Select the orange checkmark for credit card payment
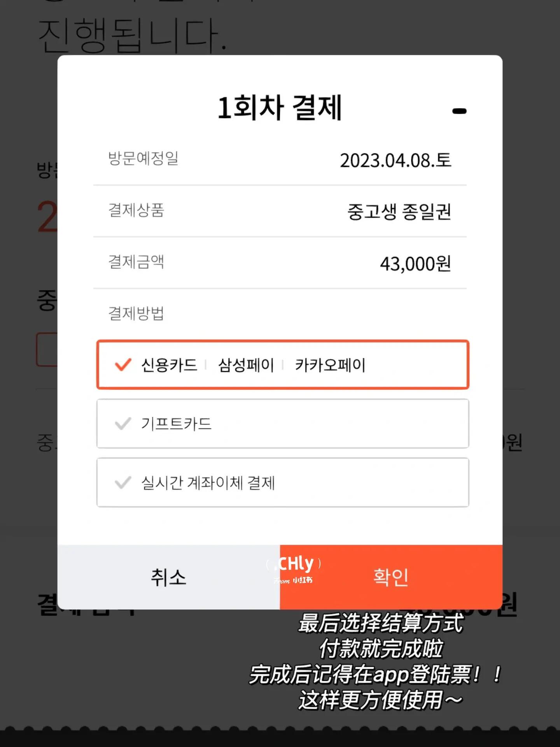560x747 pixels. coord(123,365)
